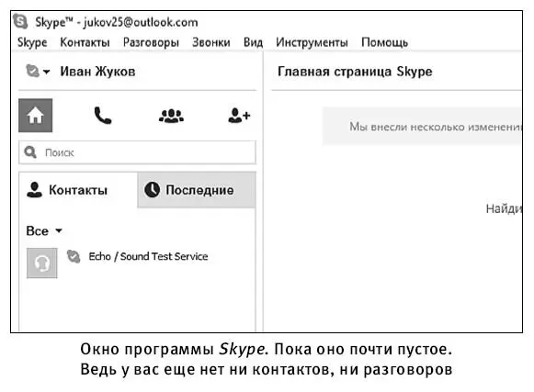Open the Звонки menu
The image size is (534, 392).
click(211, 42)
